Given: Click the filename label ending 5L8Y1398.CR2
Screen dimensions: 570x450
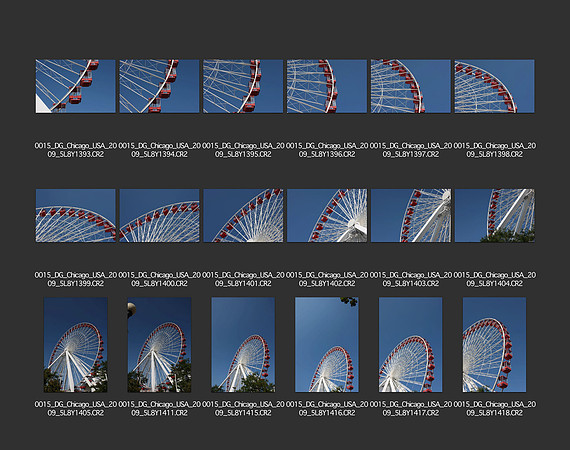Looking at the screenshot, I should 494,150.
